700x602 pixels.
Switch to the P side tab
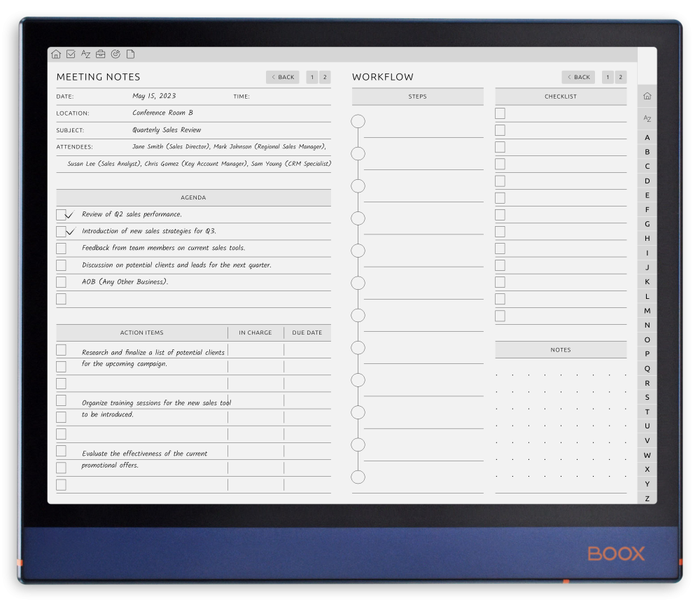[647, 353]
